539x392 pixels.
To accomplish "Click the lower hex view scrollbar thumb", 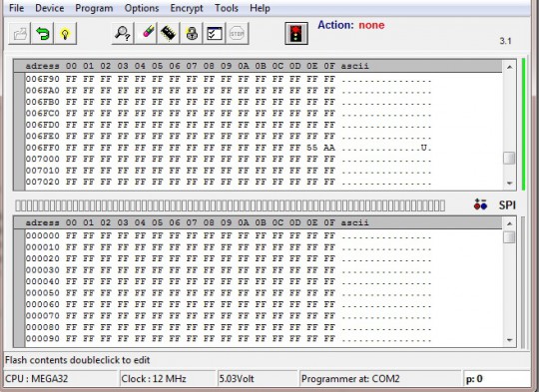I will tap(509, 237).
